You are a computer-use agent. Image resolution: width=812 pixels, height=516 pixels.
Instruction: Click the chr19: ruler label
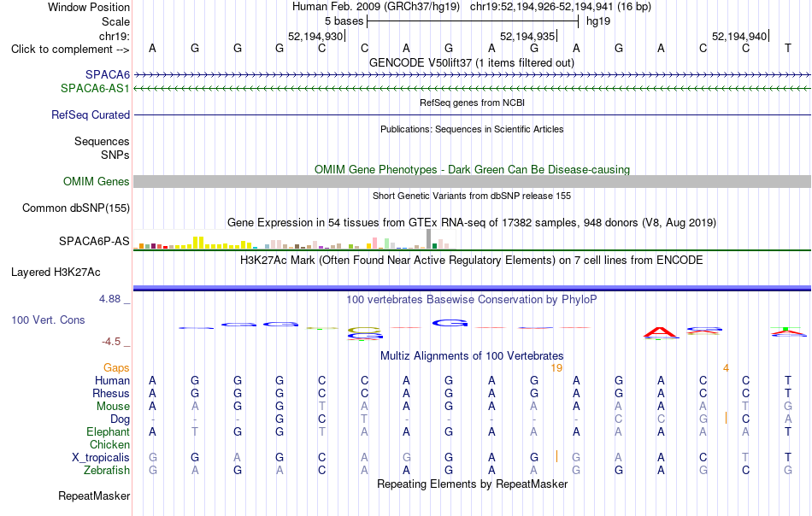[115, 36]
